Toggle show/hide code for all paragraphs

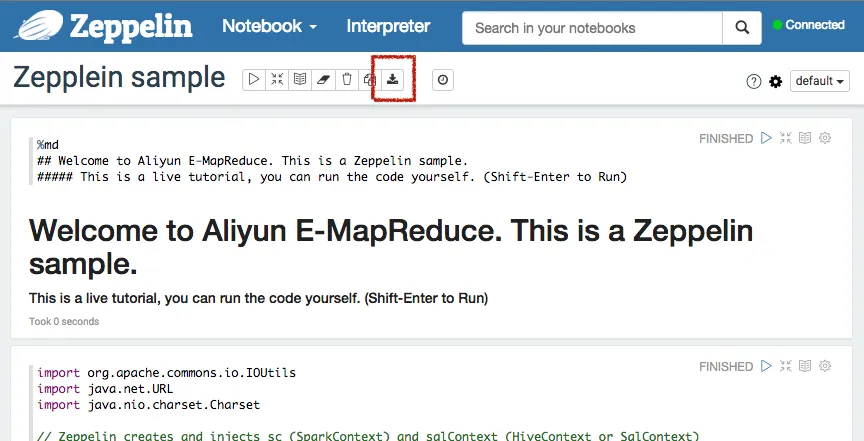[277, 80]
